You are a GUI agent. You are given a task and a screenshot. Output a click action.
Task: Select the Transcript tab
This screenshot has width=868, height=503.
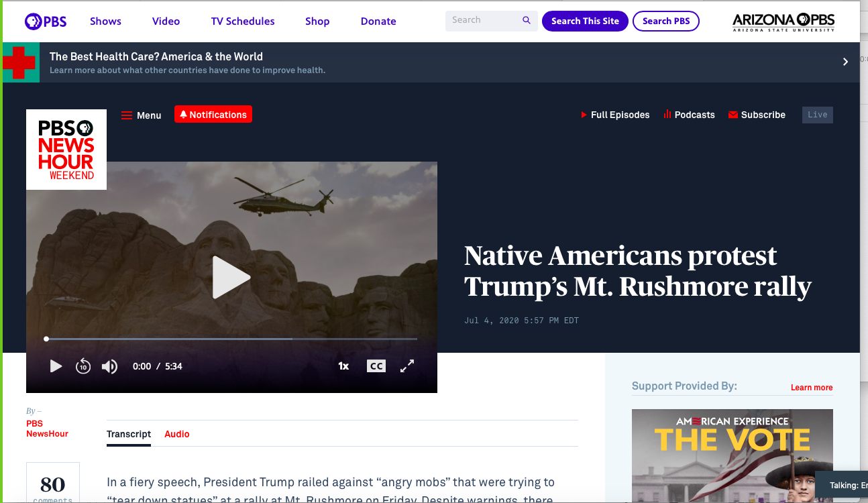point(129,434)
